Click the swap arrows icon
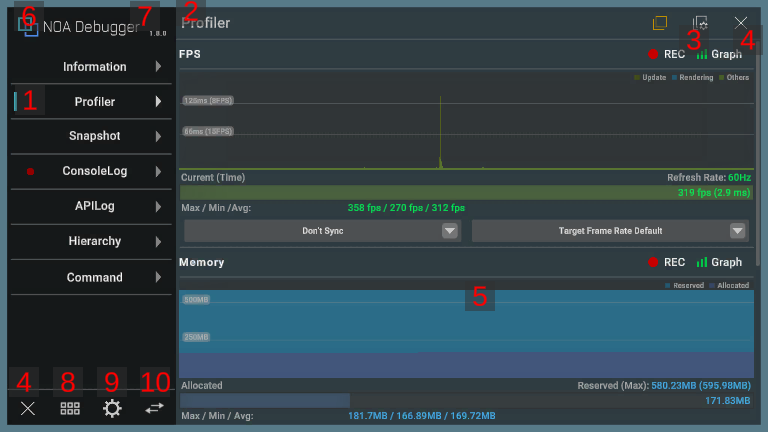This screenshot has width=768, height=432. [154, 408]
